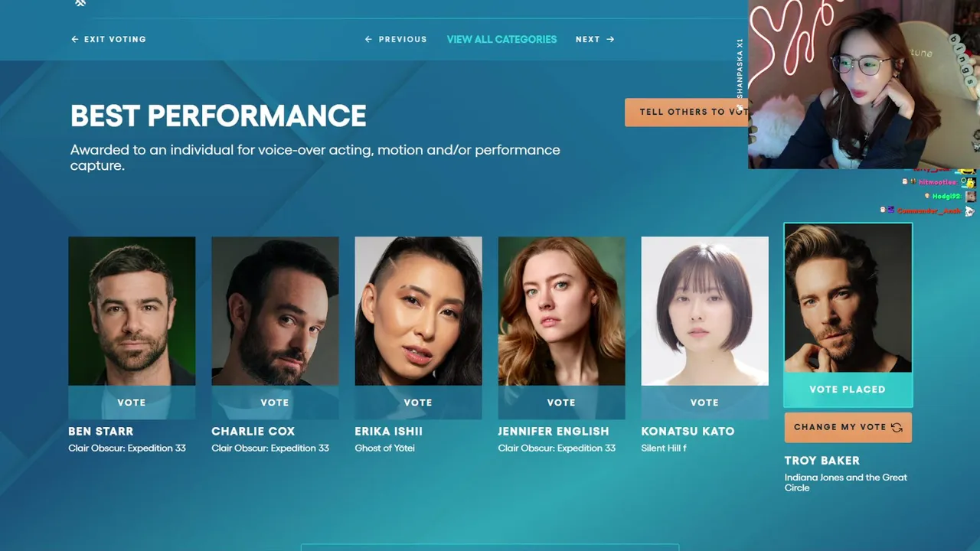Vote for Ben Starr
The image size is (980, 551).
tap(132, 403)
